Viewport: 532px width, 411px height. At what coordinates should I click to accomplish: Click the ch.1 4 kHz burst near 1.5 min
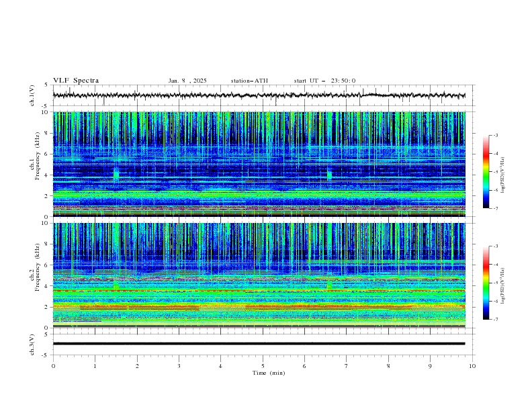pos(116,174)
